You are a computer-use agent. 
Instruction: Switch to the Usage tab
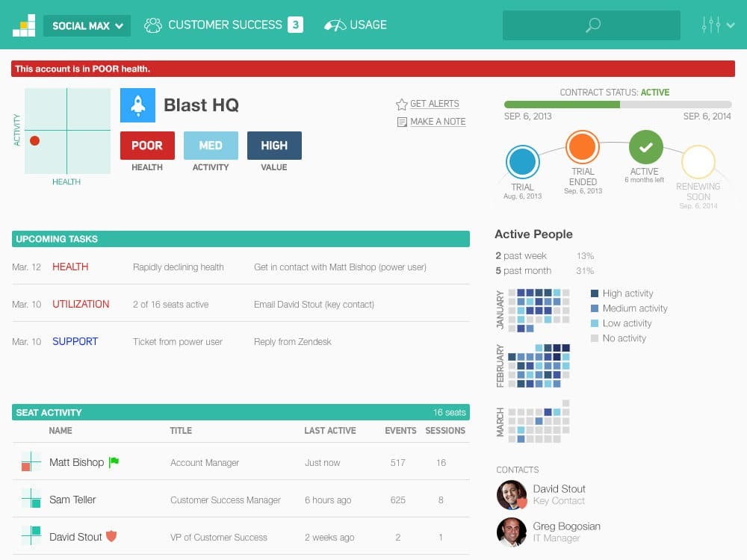356,25
